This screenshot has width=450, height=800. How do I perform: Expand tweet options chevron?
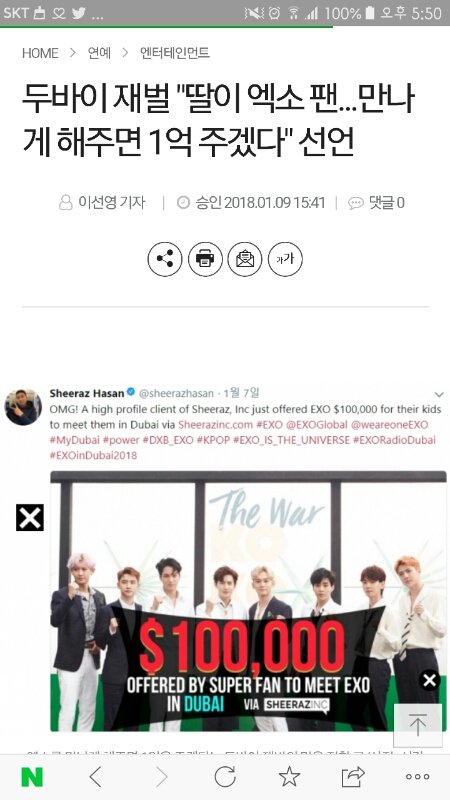(x=439, y=394)
